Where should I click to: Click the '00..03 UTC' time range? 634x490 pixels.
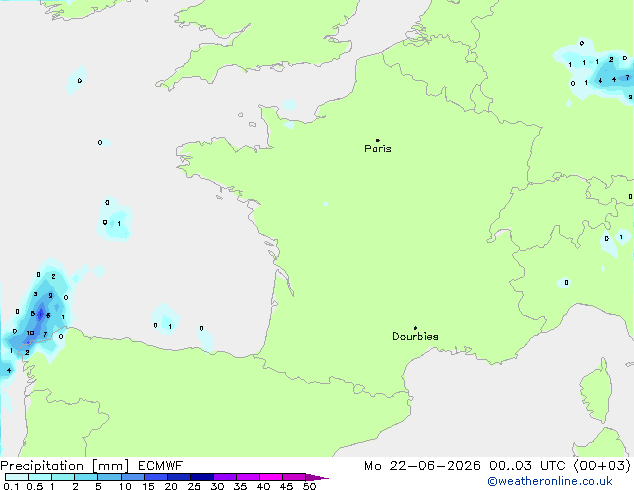(526, 466)
